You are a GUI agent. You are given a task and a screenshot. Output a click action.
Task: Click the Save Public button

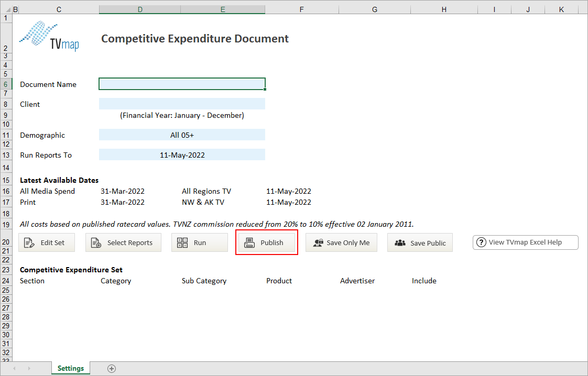tap(420, 242)
